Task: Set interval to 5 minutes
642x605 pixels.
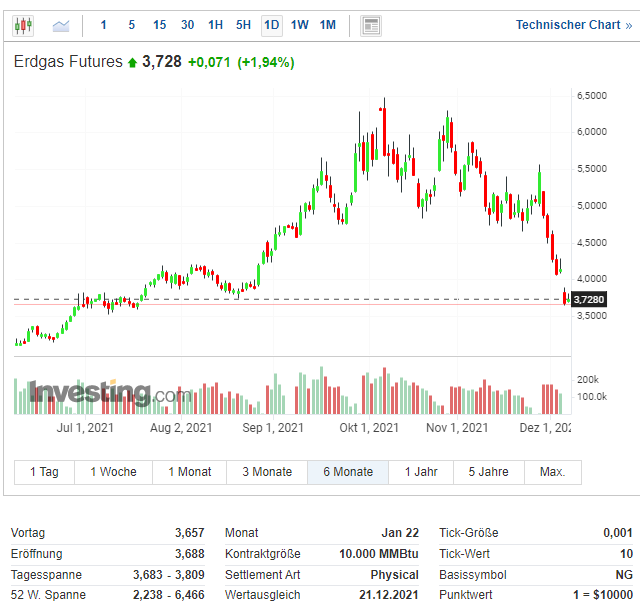Action: tap(132, 25)
